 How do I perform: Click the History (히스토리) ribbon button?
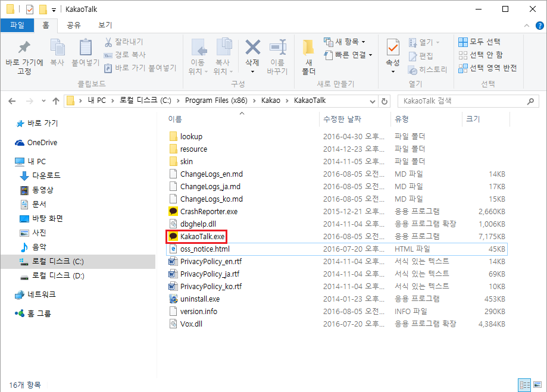pos(428,70)
